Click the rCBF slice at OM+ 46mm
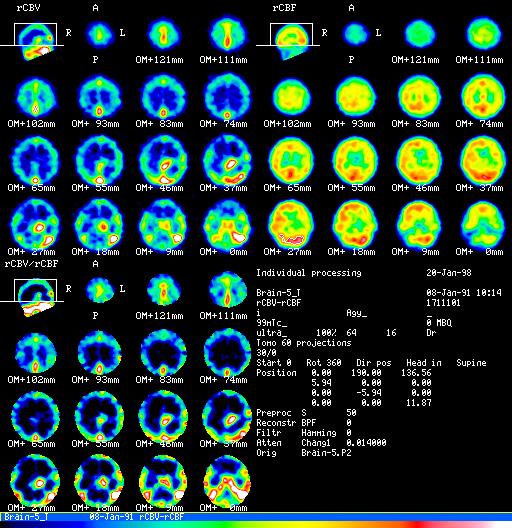Viewport: 512px width, 528px height. pyautogui.click(x=419, y=161)
